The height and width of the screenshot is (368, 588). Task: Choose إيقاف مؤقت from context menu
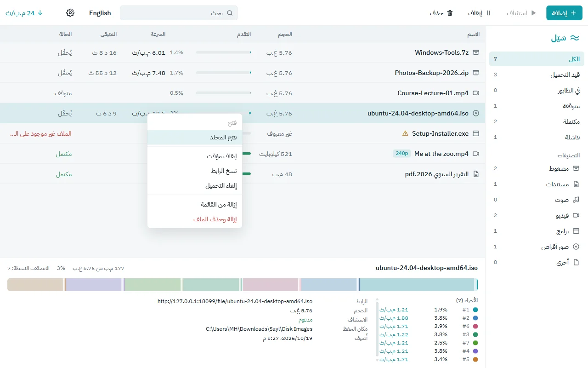(195, 156)
